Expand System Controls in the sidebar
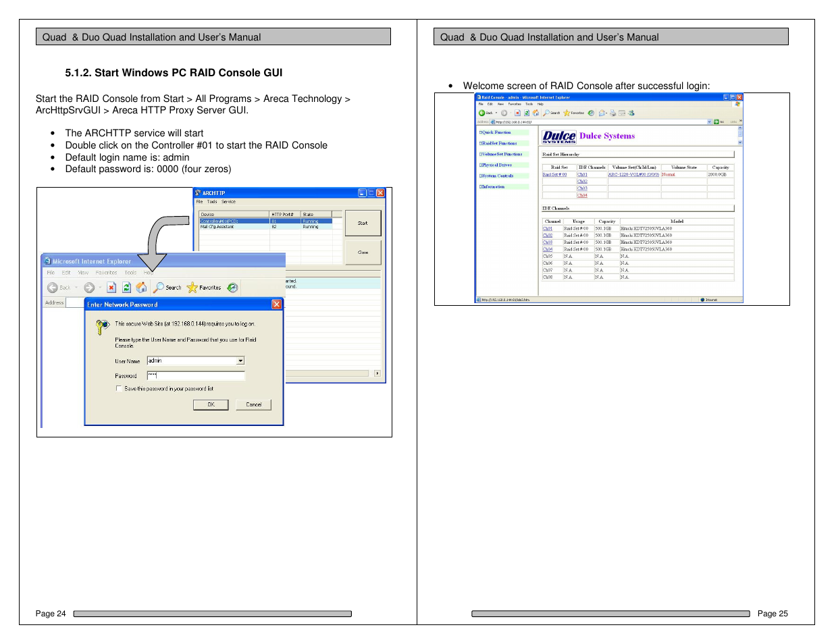834x644 pixels. (496, 176)
